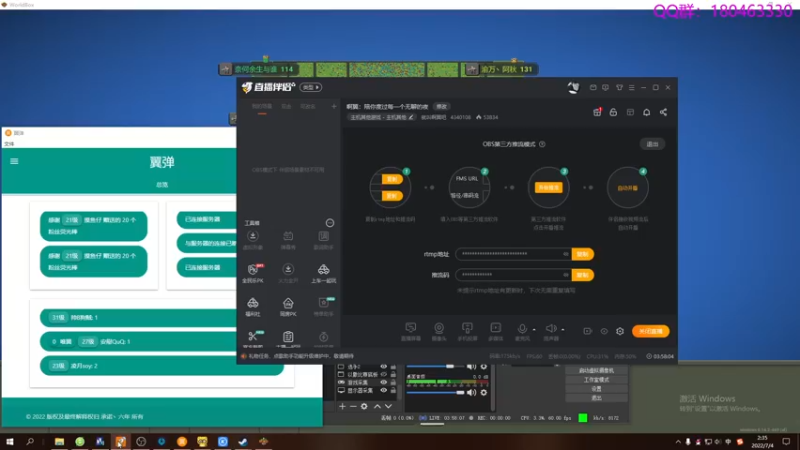This screenshot has width=800, height=450.
Task: Click the share icon in room header
Action: pos(663,112)
